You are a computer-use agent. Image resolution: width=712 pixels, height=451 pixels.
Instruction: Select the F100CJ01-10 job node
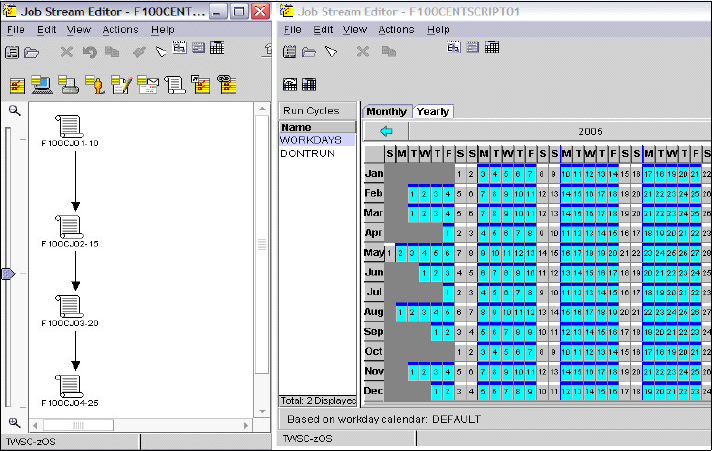click(69, 131)
